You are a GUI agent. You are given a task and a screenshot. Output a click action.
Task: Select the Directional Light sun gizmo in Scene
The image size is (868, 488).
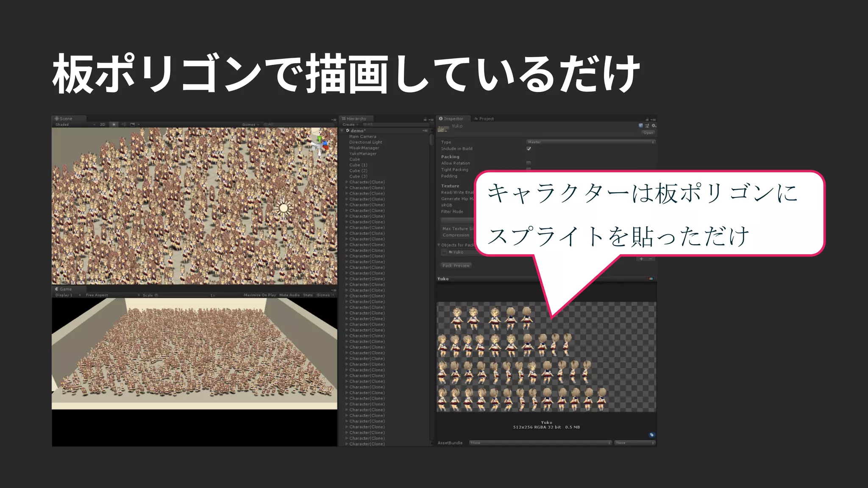click(284, 208)
